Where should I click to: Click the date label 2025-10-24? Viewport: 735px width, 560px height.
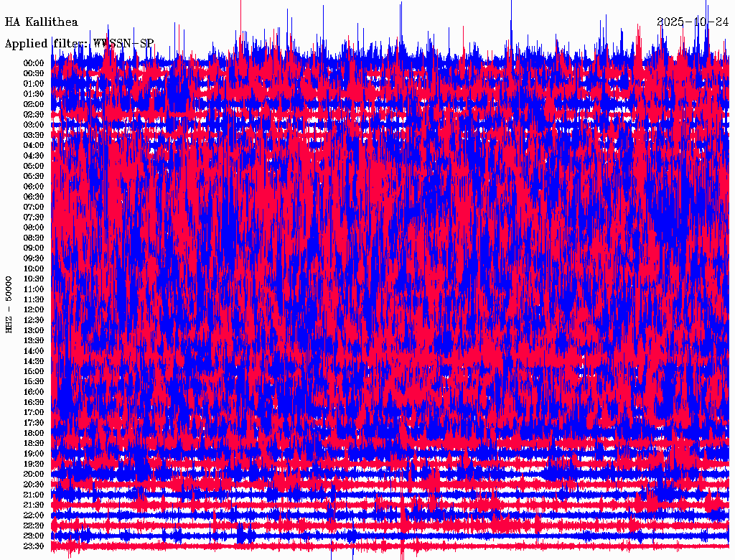click(x=693, y=22)
